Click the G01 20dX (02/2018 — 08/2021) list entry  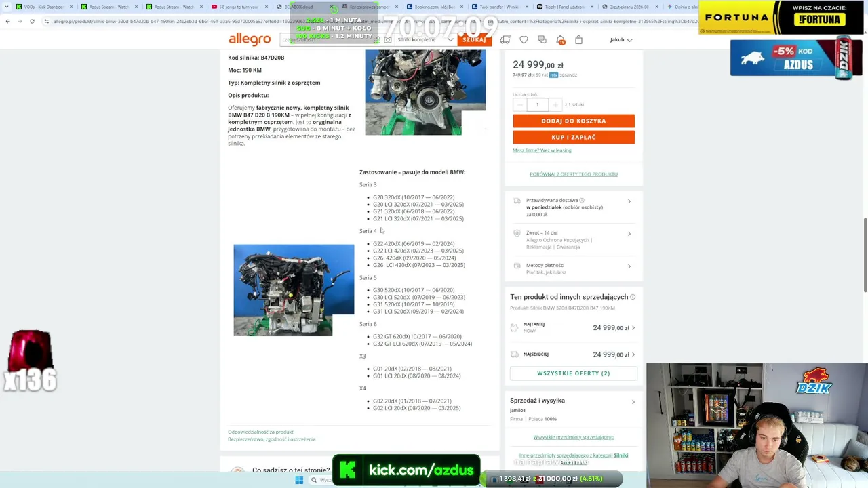[412, 369]
